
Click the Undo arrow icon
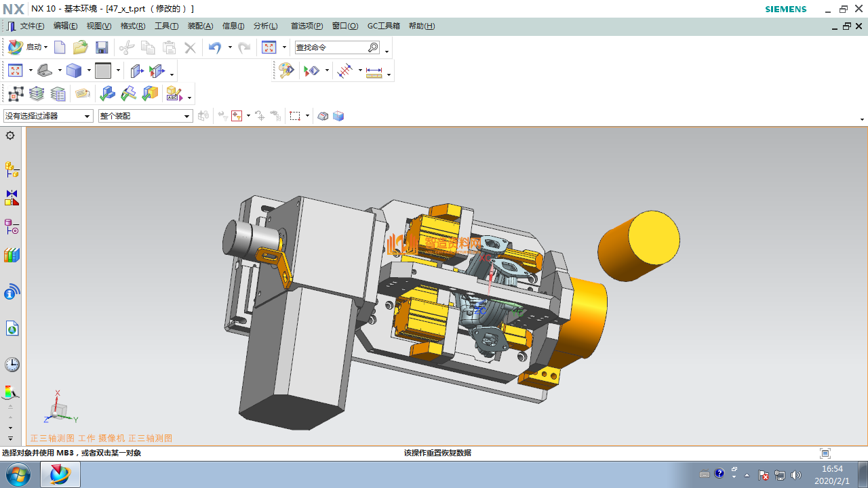click(x=215, y=47)
